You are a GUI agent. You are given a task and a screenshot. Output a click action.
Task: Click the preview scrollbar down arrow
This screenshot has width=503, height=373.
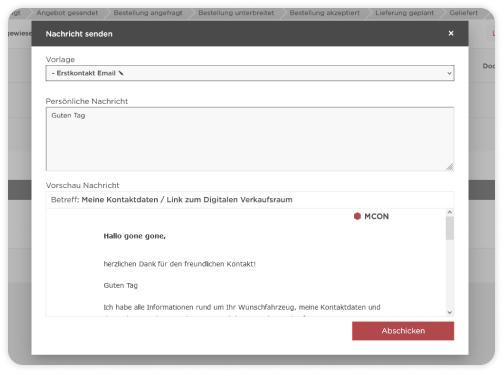pos(450,312)
